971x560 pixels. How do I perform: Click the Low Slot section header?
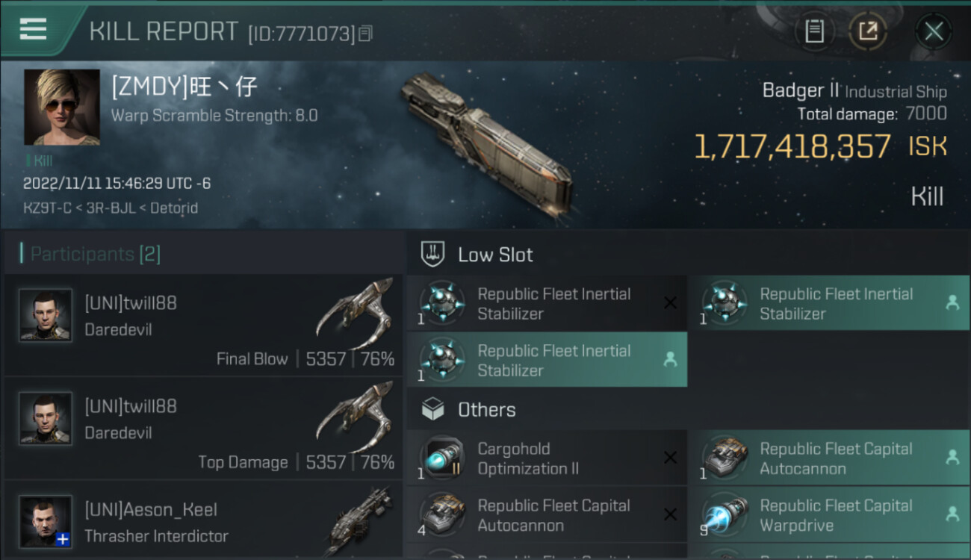pos(496,255)
